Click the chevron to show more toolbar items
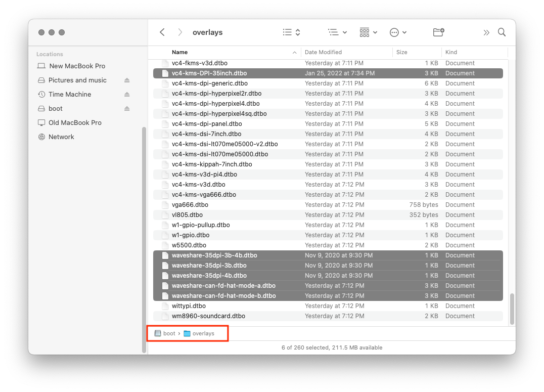This screenshot has width=544, height=392. point(486,32)
